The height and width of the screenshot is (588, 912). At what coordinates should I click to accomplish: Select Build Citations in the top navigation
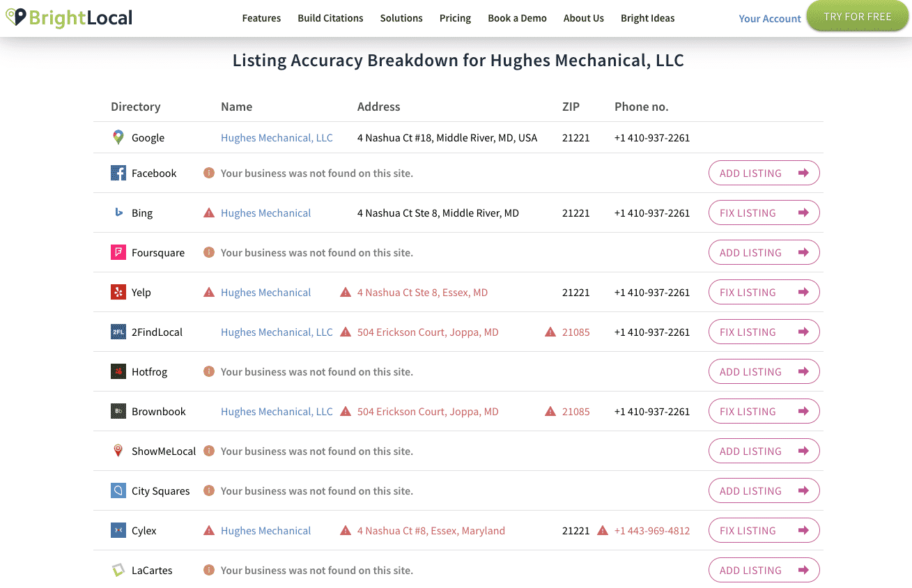(x=330, y=18)
